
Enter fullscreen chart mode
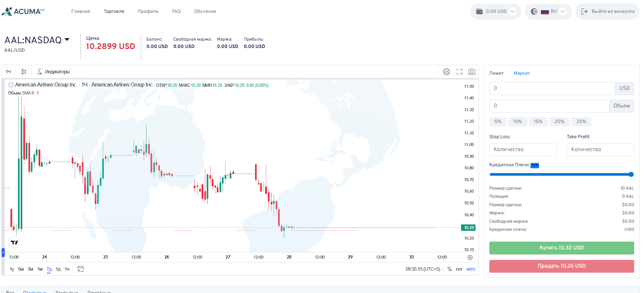459,72
